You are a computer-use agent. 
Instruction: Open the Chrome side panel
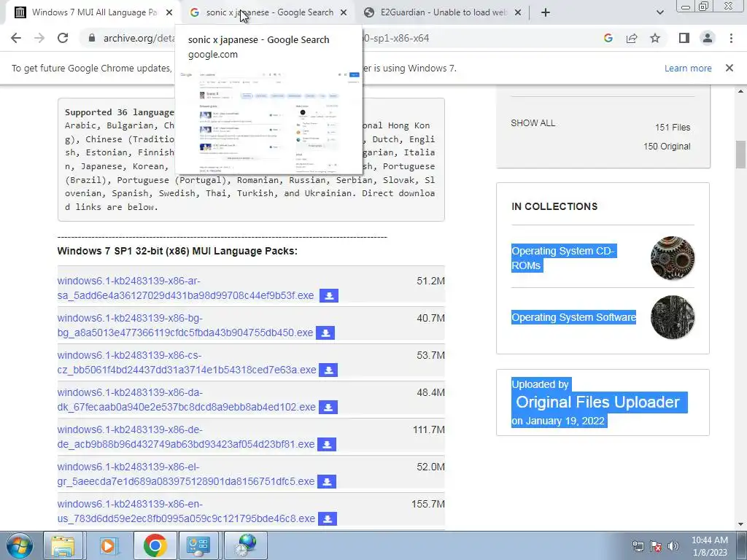point(684,38)
